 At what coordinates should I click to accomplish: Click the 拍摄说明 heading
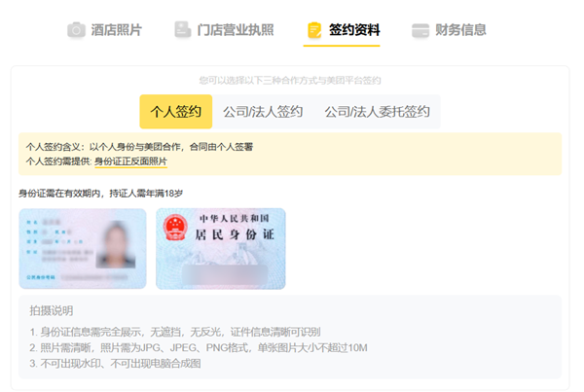coord(52,311)
